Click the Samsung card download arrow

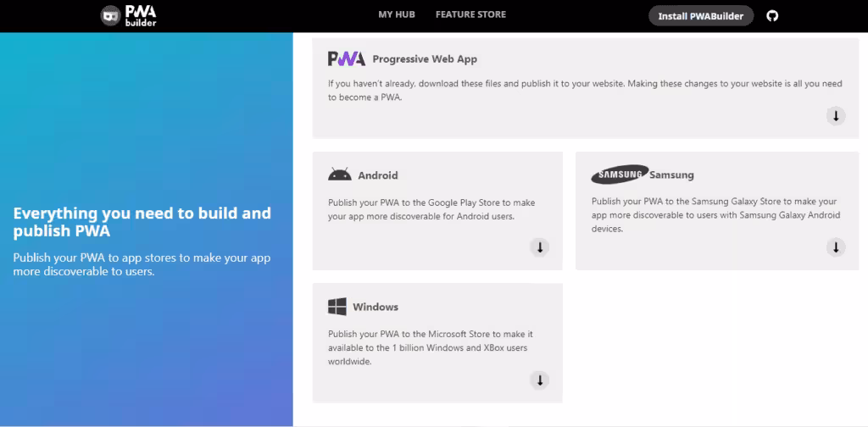(836, 247)
